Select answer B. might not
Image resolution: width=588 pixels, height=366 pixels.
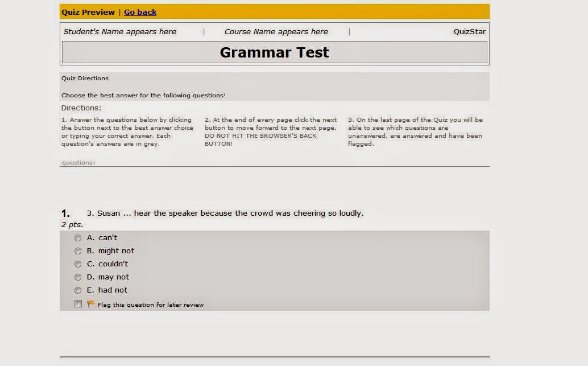(78, 251)
